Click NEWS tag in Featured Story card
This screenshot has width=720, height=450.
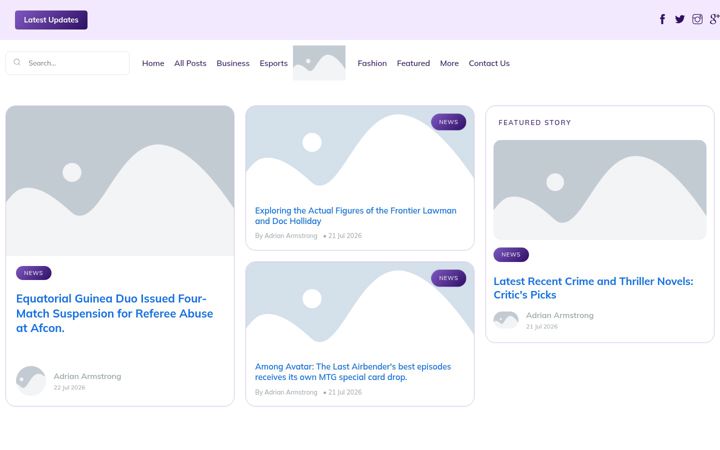pyautogui.click(x=511, y=254)
